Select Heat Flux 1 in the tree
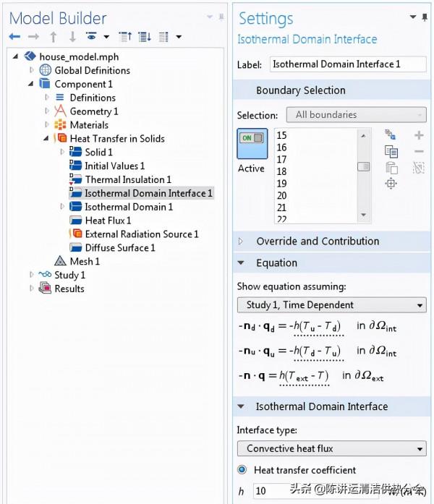Viewport: 434px width, 504px height. pos(108,221)
